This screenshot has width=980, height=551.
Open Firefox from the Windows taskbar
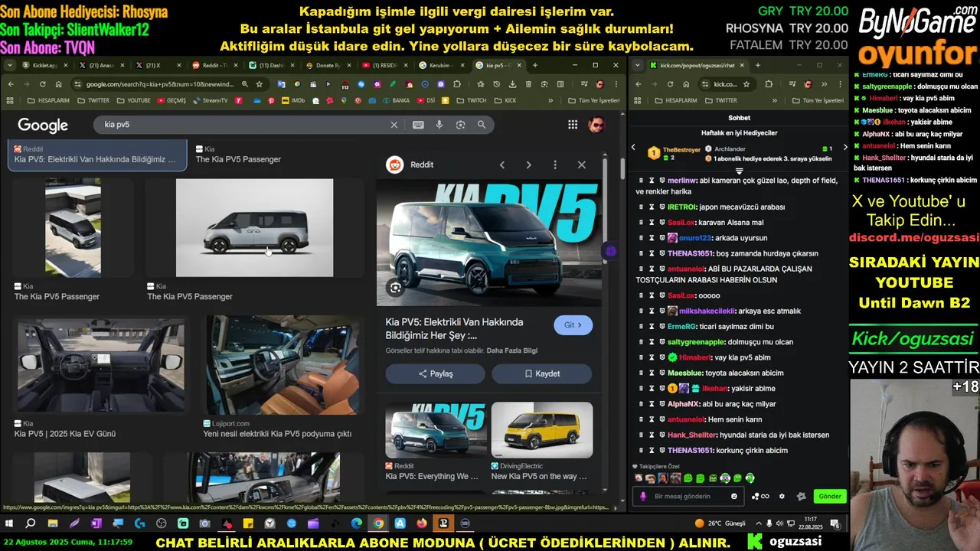coord(422,523)
